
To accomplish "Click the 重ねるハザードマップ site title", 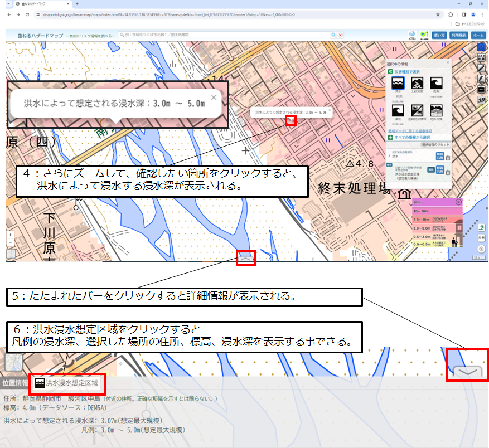I will pyautogui.click(x=40, y=36).
